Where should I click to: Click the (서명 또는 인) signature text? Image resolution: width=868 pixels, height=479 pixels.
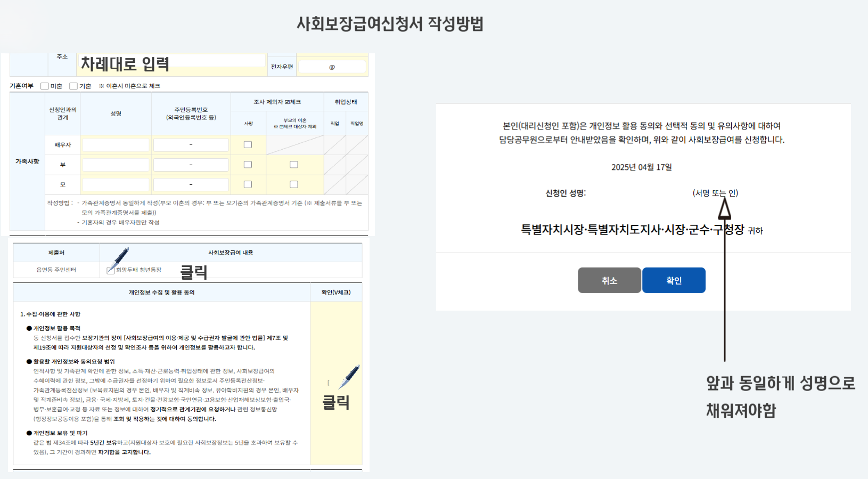pyautogui.click(x=715, y=193)
